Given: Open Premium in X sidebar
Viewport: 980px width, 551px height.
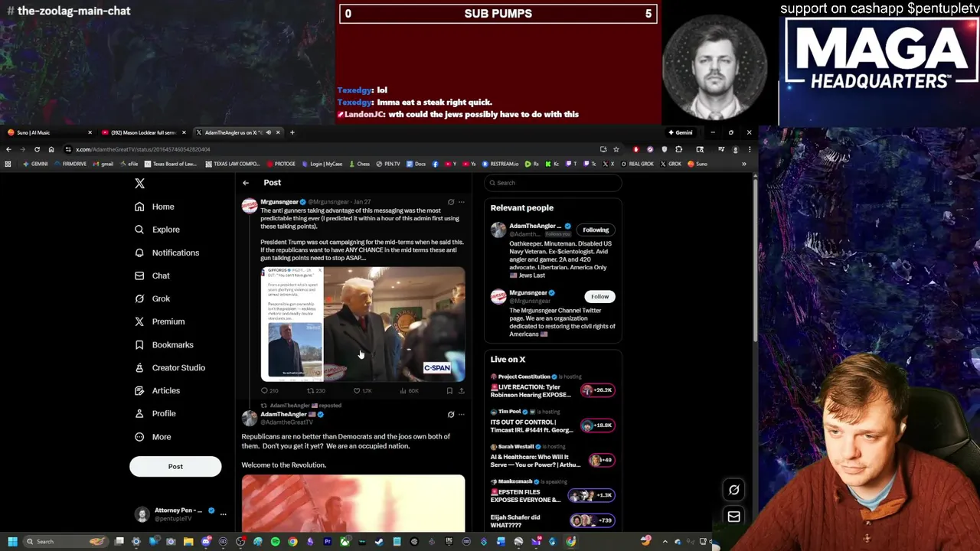Looking at the screenshot, I should [x=159, y=321].
